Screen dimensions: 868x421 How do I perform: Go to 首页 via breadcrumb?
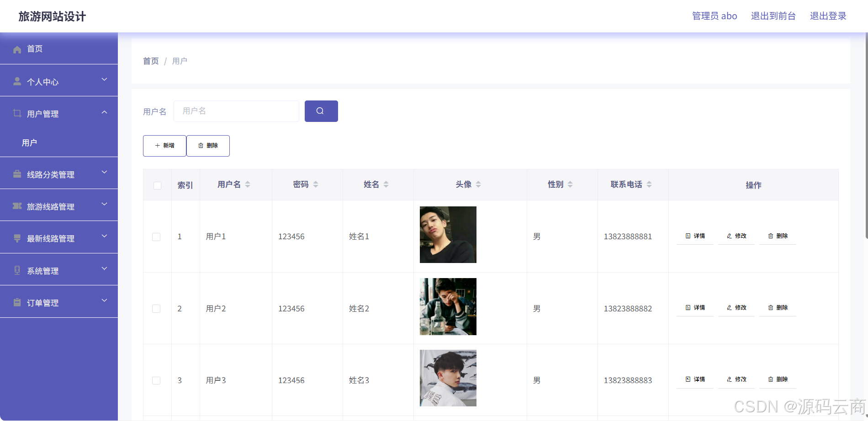tap(151, 61)
